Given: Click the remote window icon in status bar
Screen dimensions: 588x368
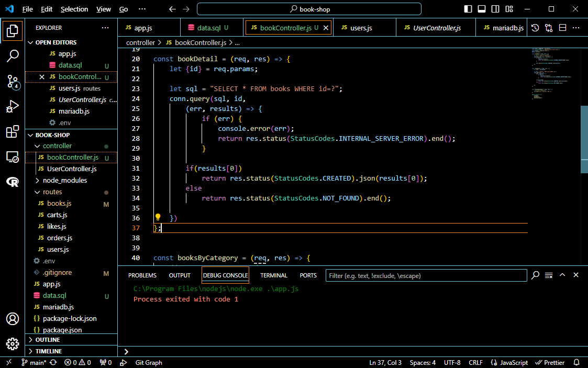Looking at the screenshot, I should (9, 362).
